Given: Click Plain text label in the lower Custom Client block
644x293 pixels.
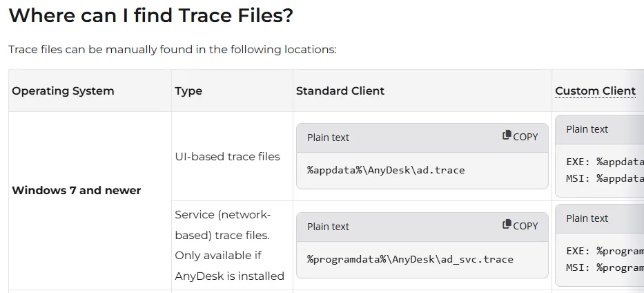Looking at the screenshot, I should click(587, 218).
